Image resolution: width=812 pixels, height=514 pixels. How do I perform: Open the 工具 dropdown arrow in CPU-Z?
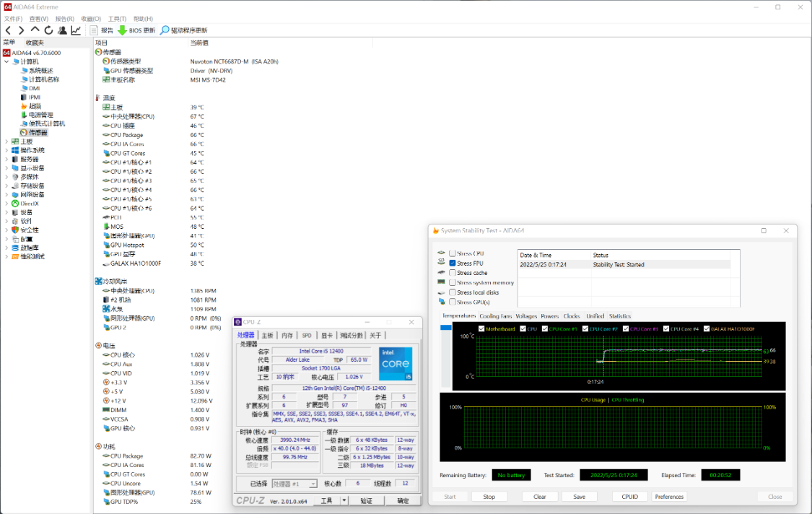click(344, 500)
